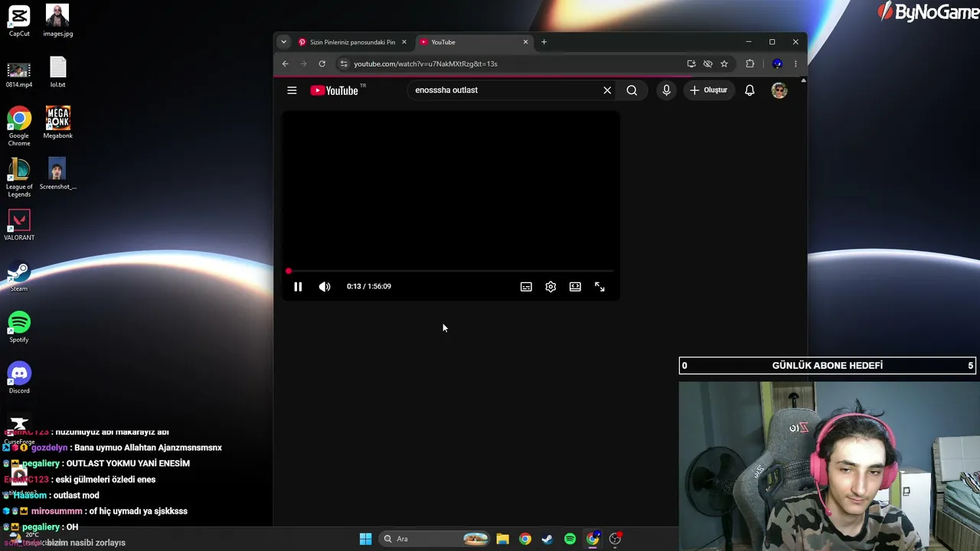The height and width of the screenshot is (551, 980).
Task: Open first Chrome icon on the taskbar
Action: pyautogui.click(x=524, y=539)
